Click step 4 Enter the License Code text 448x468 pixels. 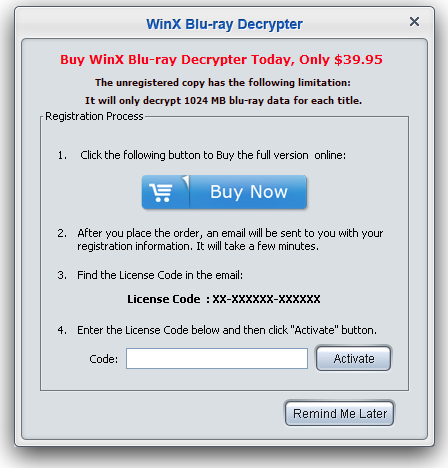(227, 330)
